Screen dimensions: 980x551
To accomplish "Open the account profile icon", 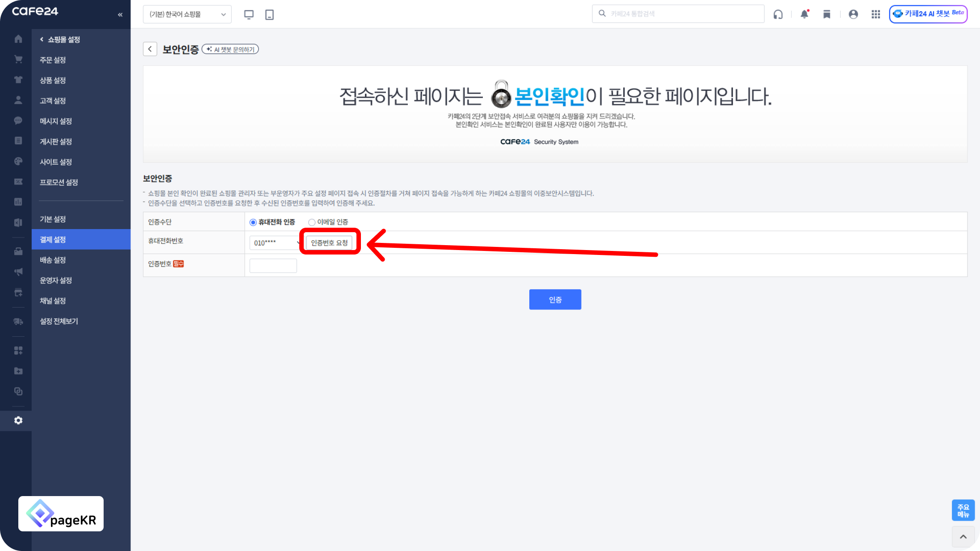I will click(853, 14).
